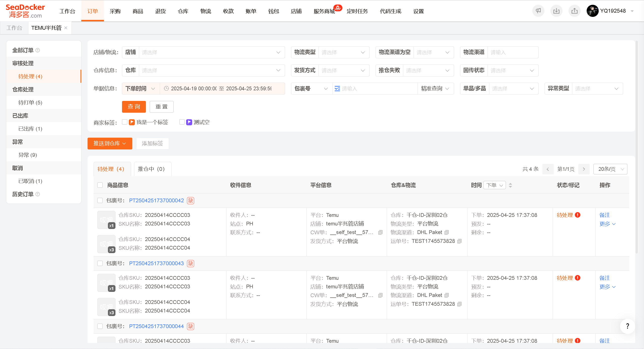This screenshot has width=644, height=349.
Task: Copy CW单 of package PT2504251737000042
Action: pyautogui.click(x=380, y=232)
